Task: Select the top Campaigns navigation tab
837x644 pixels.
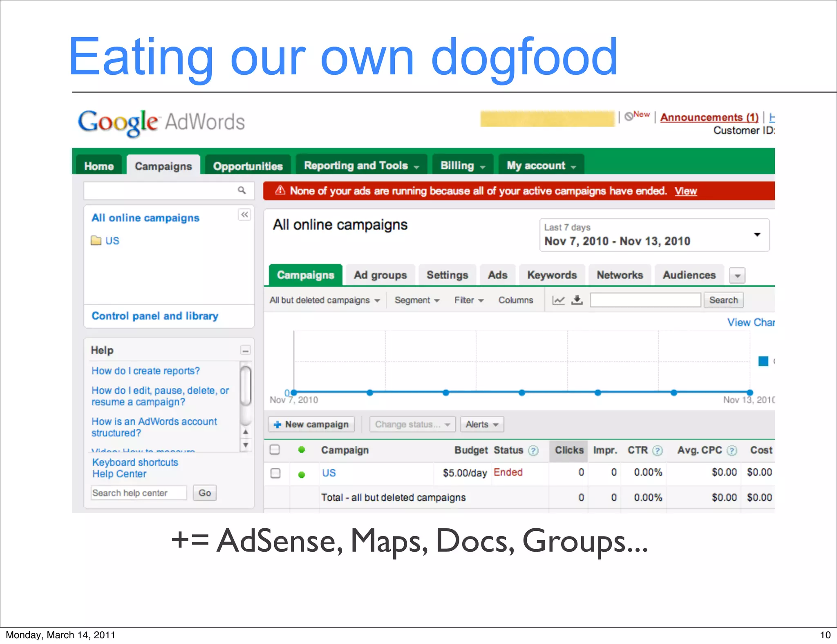Action: [163, 165]
